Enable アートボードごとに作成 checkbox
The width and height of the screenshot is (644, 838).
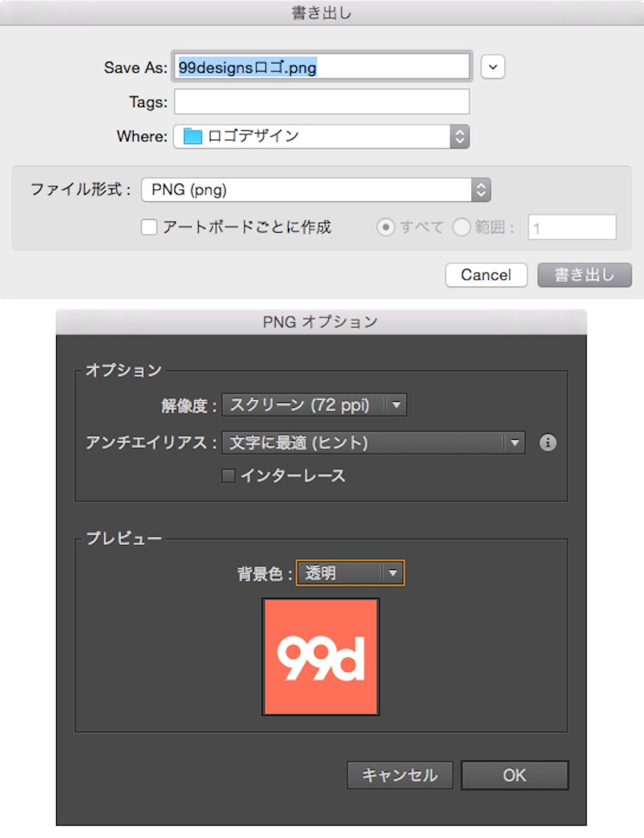click(149, 227)
